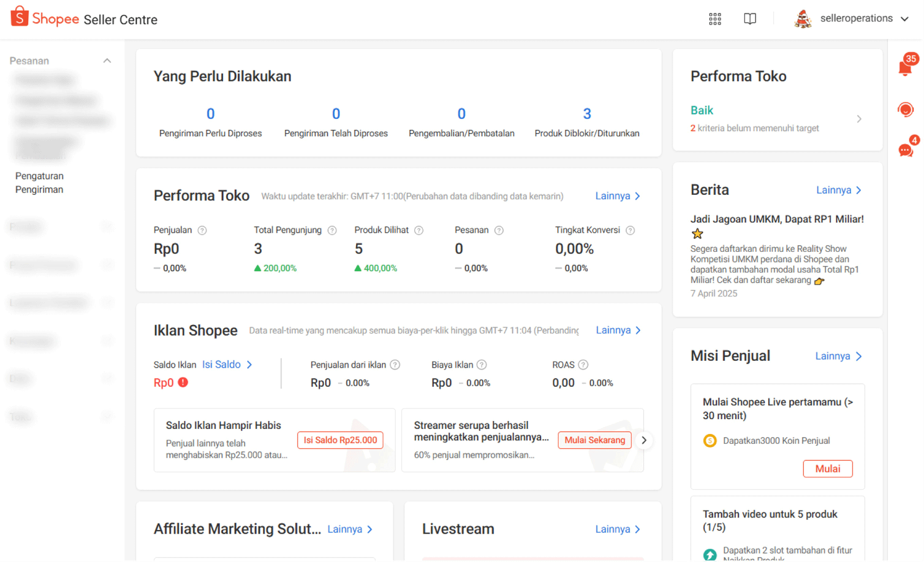Expand the Baik shop performance arrow
The height and width of the screenshot is (562, 924).
(x=859, y=119)
